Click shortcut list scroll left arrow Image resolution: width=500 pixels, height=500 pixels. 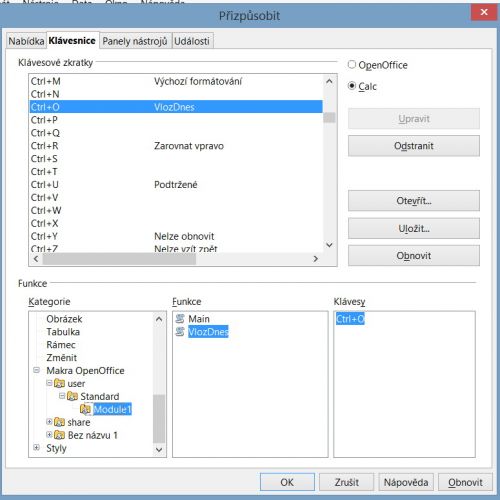[36, 259]
